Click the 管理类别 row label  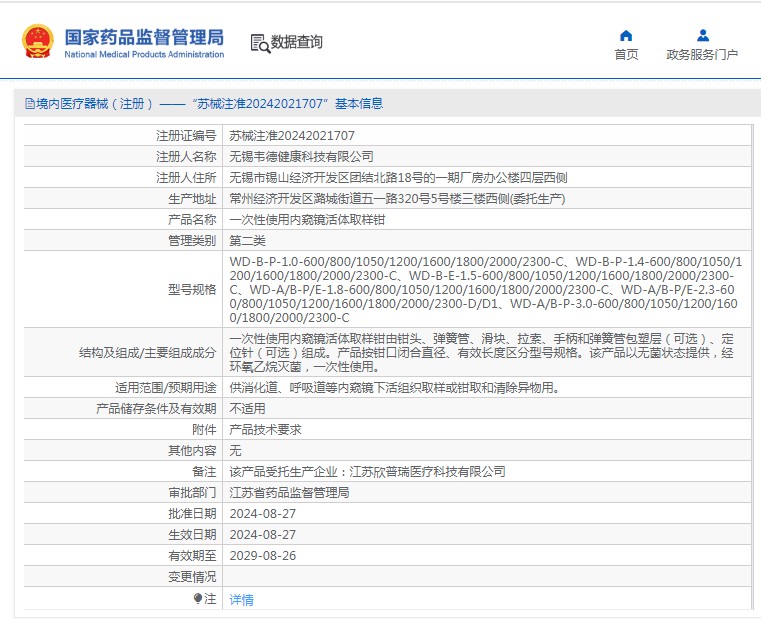coord(192,240)
